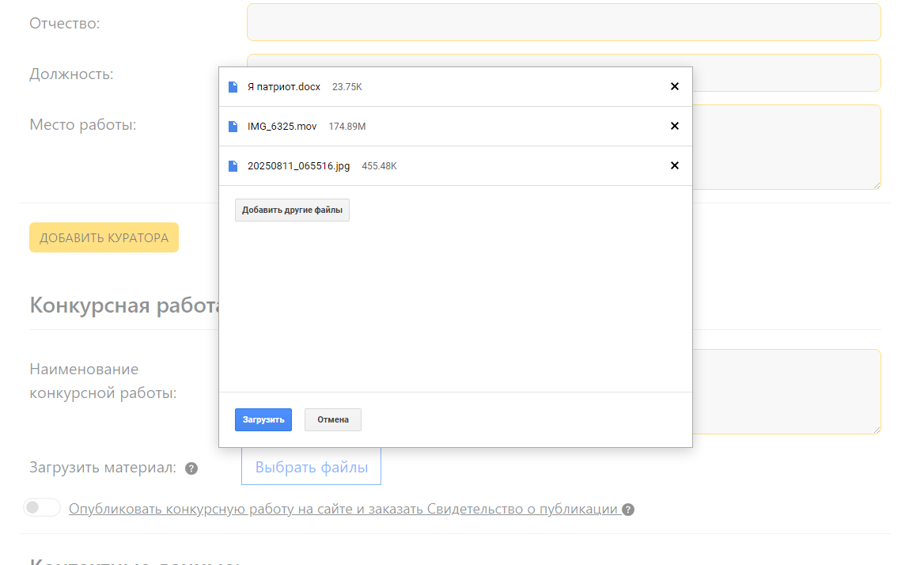Open the Выбрать файлы file chooser
Viewport: 924px width, 565px height.
311,468
